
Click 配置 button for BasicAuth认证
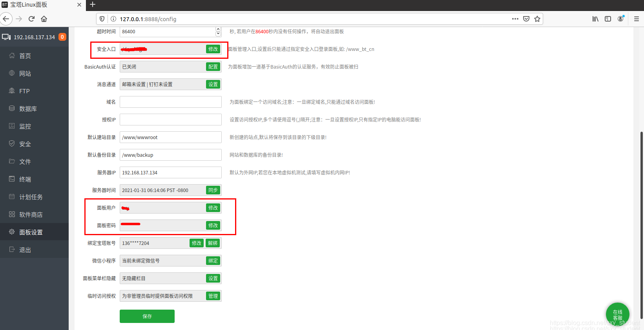[x=213, y=67]
